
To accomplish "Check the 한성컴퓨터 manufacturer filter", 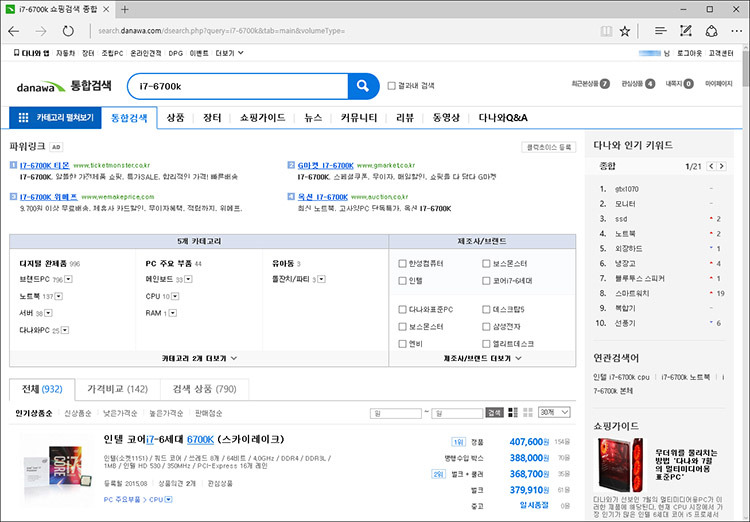I will click(402, 264).
